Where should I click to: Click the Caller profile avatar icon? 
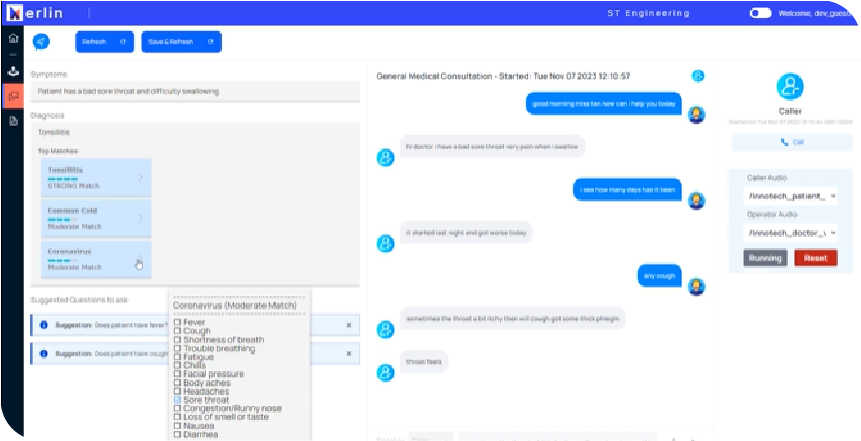(789, 86)
